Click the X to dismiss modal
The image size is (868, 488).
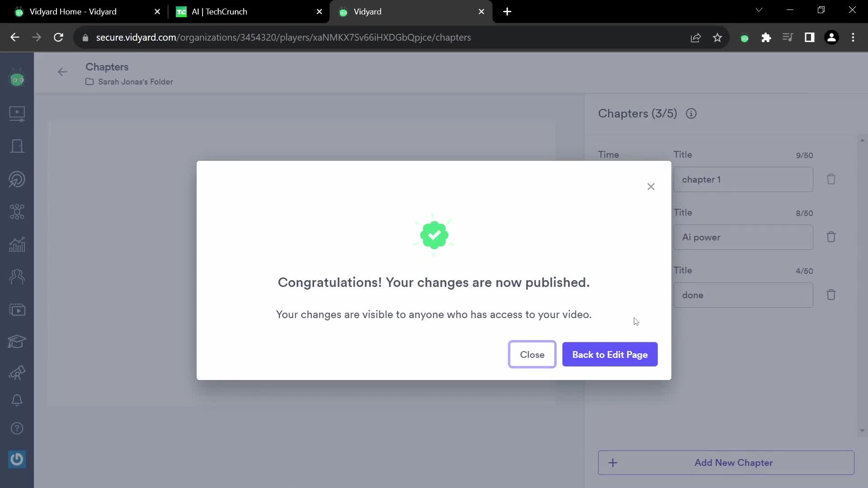pos(651,187)
